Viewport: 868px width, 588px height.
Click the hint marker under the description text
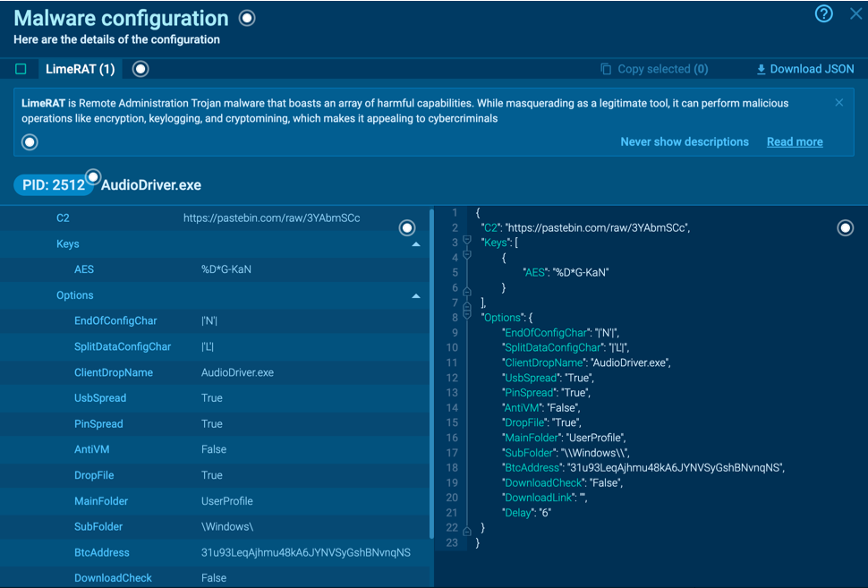coord(30,142)
